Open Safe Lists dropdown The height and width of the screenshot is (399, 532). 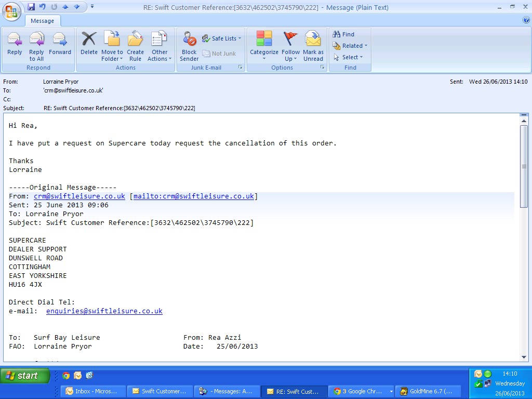pos(221,38)
